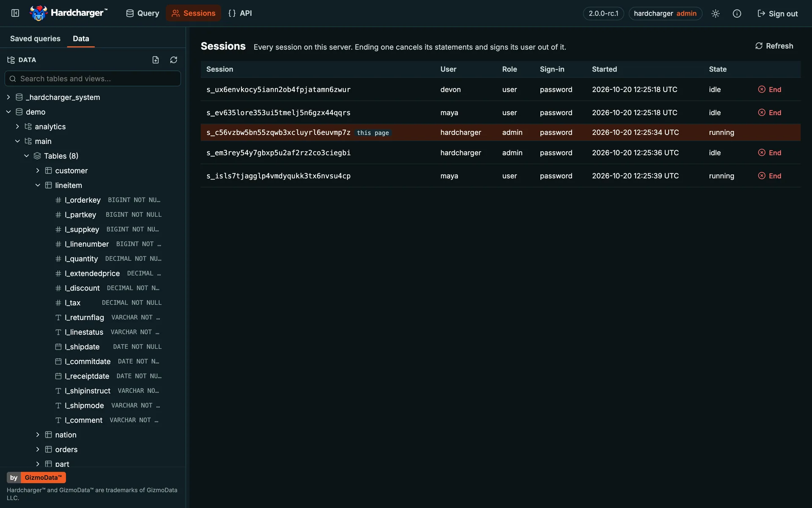End devon's session
812x508 pixels.
[770, 89]
